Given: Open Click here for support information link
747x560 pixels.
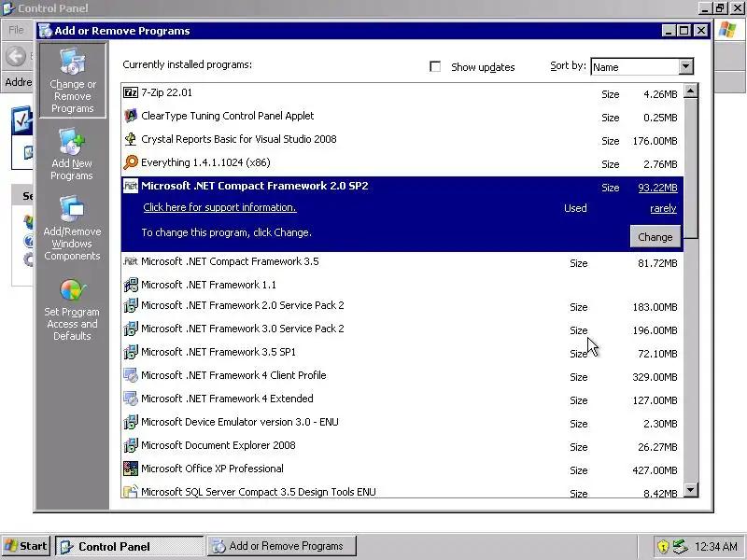Looking at the screenshot, I should [219, 207].
